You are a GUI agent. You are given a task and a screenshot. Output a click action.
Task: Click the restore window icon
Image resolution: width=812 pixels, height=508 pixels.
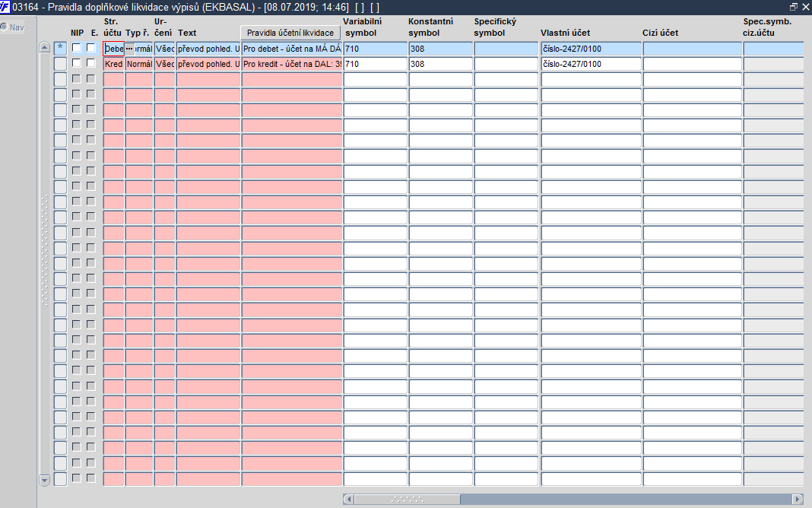(793, 7)
